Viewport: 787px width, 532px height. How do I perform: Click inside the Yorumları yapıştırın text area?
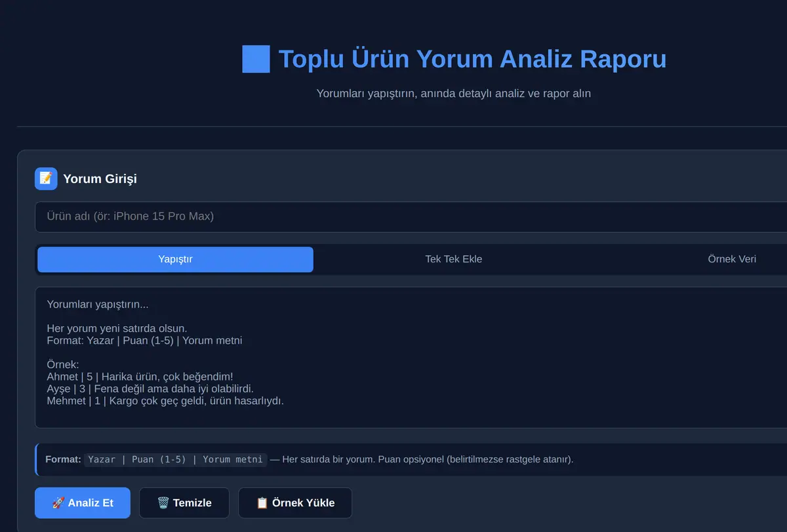pos(411,358)
